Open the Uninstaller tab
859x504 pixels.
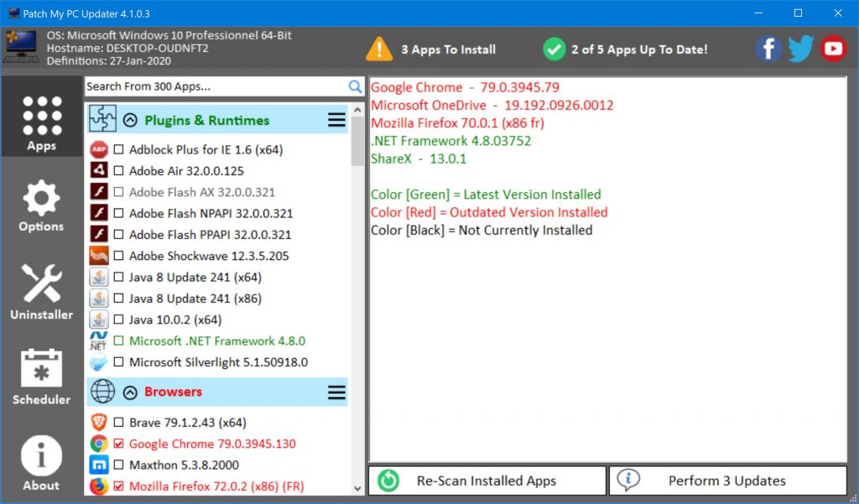(42, 292)
